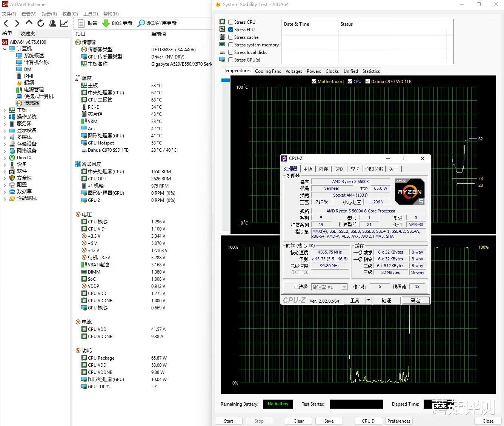Open the 处理器 #1 dropdown in CPU-Z
The image size is (504, 426).
tap(344, 287)
